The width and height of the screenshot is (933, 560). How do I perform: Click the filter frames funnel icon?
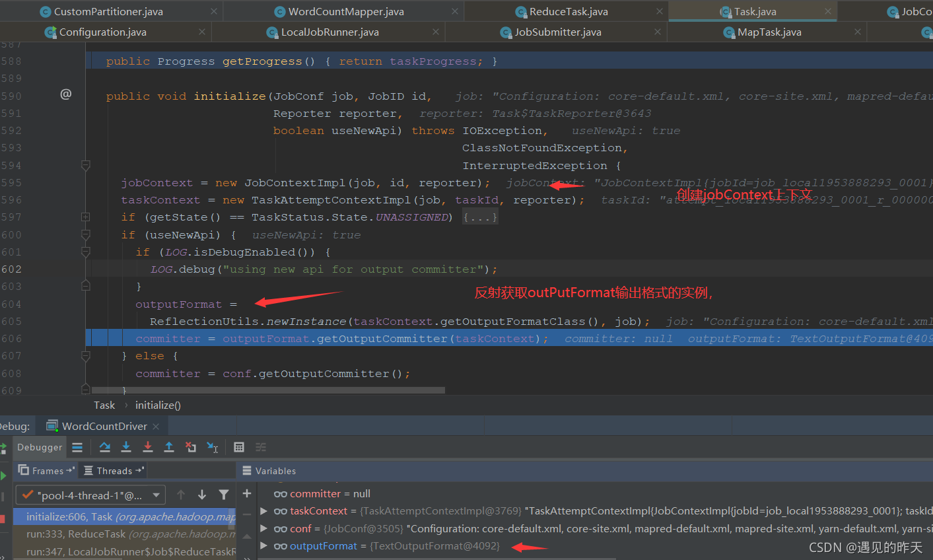[x=224, y=495]
